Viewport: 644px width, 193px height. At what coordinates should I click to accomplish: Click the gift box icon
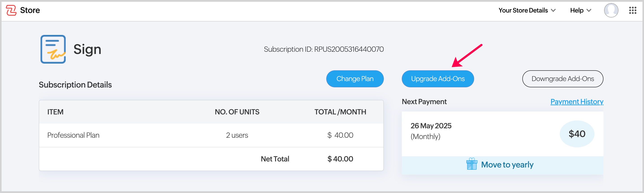[x=471, y=164]
